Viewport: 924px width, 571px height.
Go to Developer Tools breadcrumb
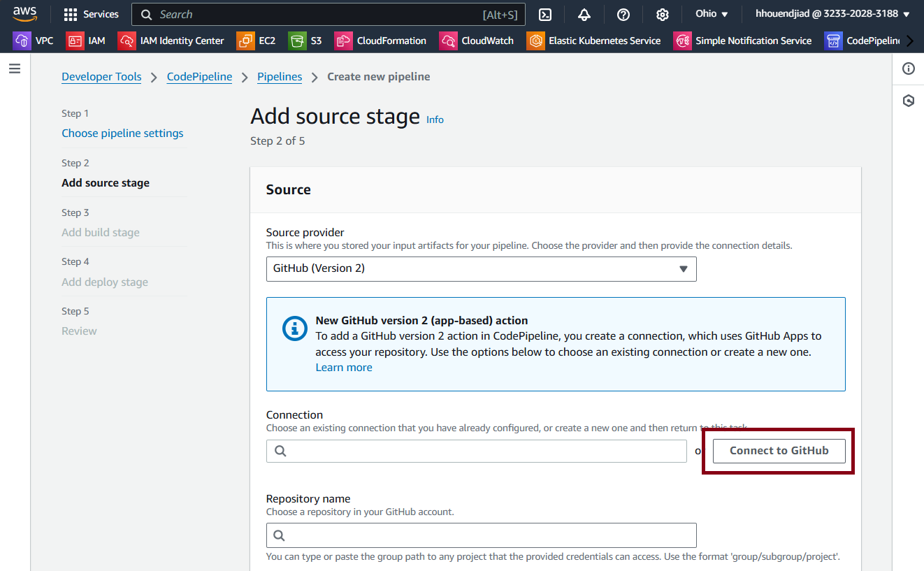101,77
